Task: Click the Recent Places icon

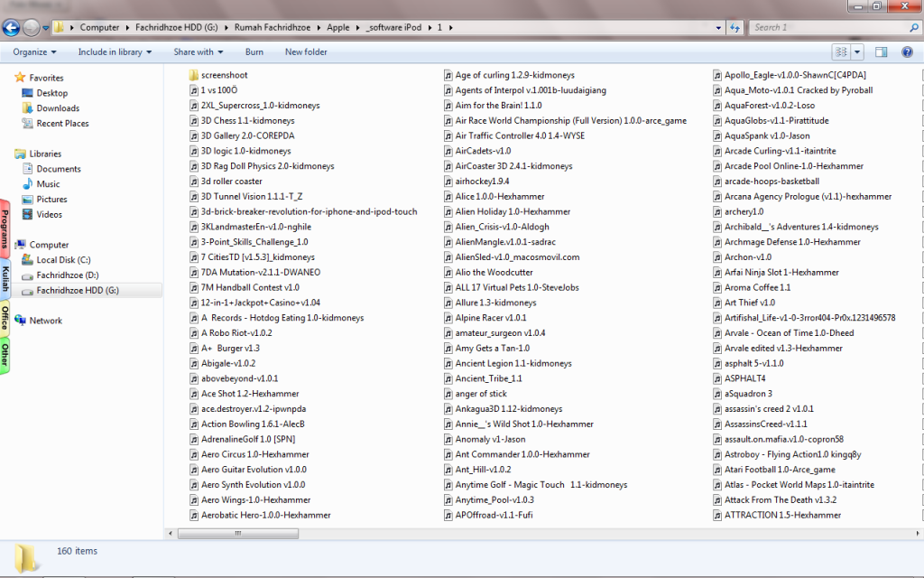Action: 27,123
